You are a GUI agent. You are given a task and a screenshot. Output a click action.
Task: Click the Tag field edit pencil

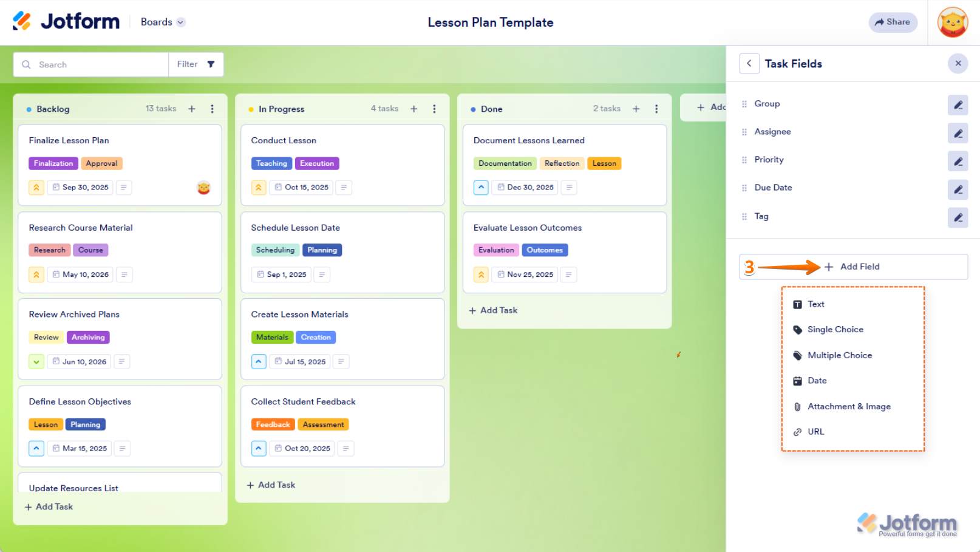point(958,217)
